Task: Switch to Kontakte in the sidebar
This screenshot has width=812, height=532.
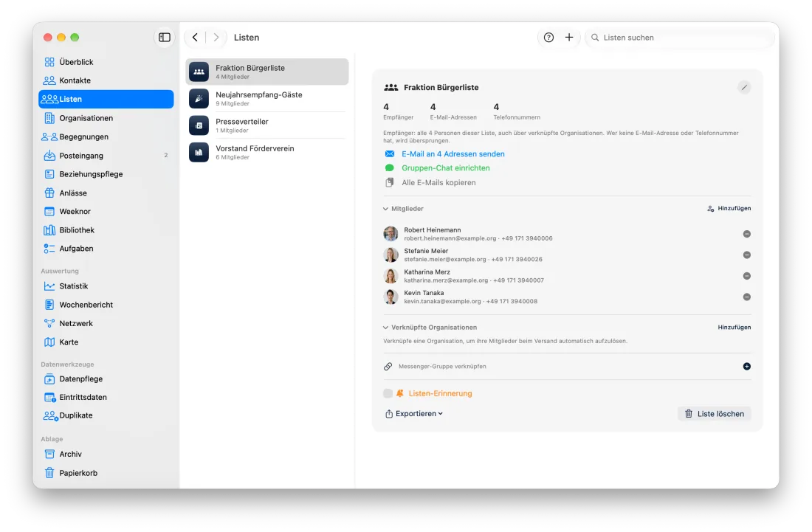Action: 106,80
